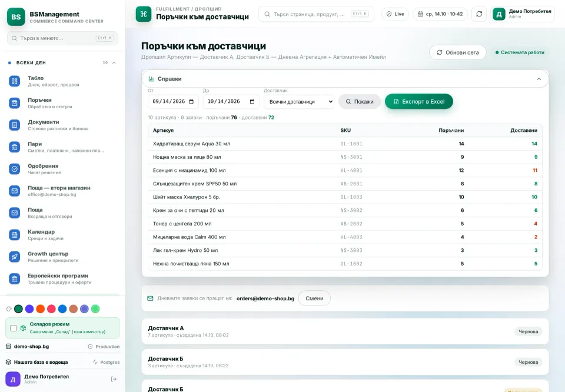Open the Поща Входяща и отговори menu item
Image resolution: width=565 pixels, height=392 pixels.
click(x=63, y=212)
